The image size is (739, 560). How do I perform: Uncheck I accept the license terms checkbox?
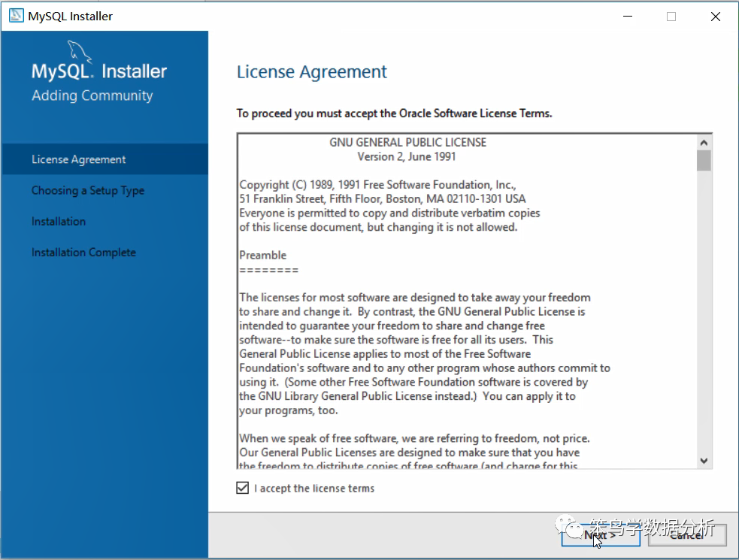pos(243,488)
